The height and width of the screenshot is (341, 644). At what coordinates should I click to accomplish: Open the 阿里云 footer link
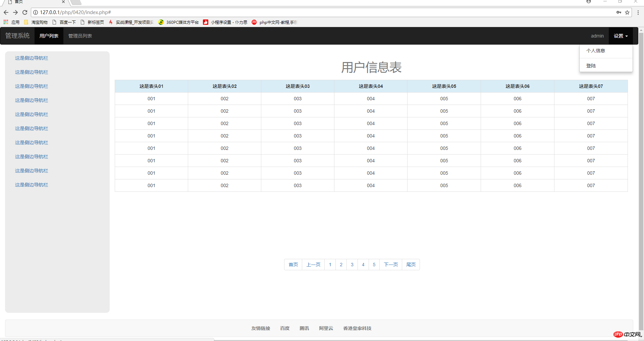[326, 328]
